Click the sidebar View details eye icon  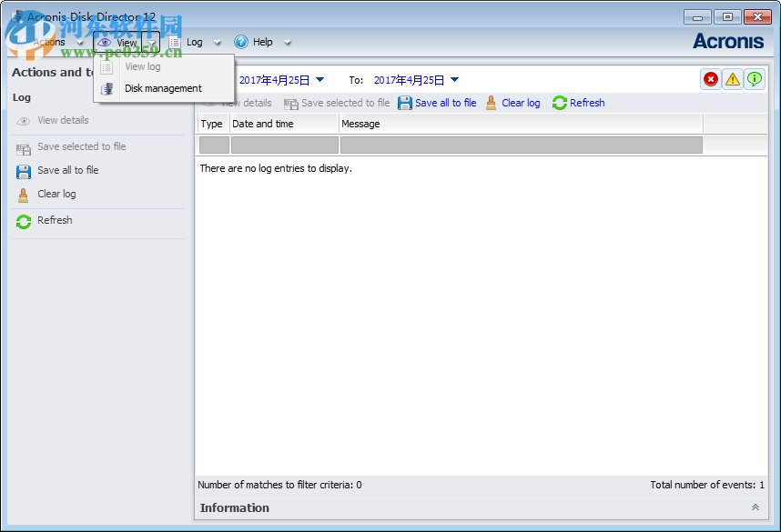24,122
